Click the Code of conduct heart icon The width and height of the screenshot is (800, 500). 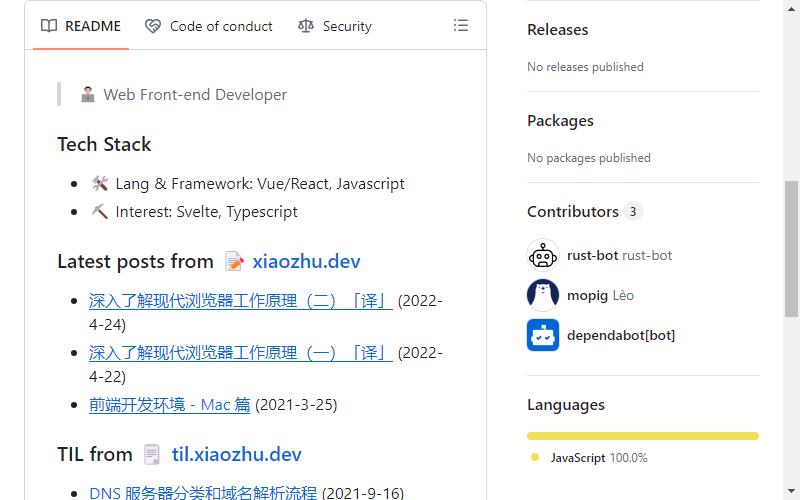[153, 26]
